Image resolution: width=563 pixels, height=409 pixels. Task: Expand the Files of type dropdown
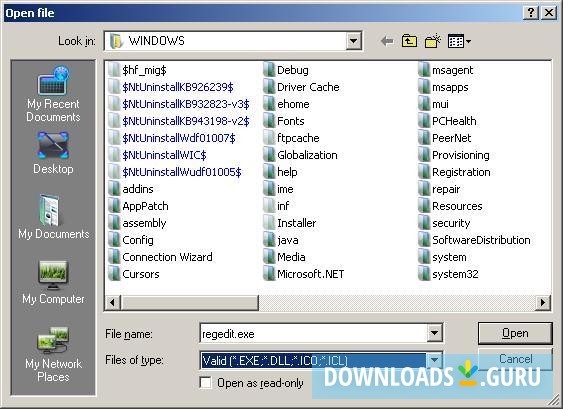point(434,360)
